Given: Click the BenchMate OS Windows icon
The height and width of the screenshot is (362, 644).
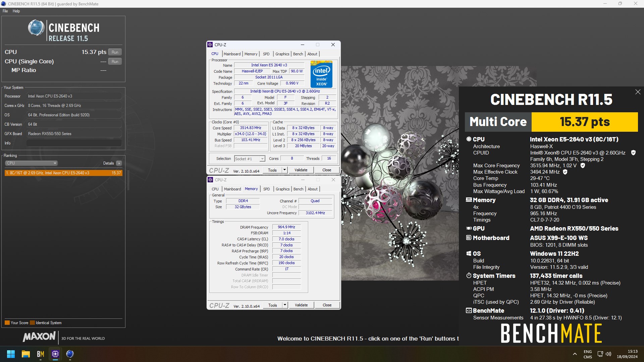Looking at the screenshot, I should [469, 253].
